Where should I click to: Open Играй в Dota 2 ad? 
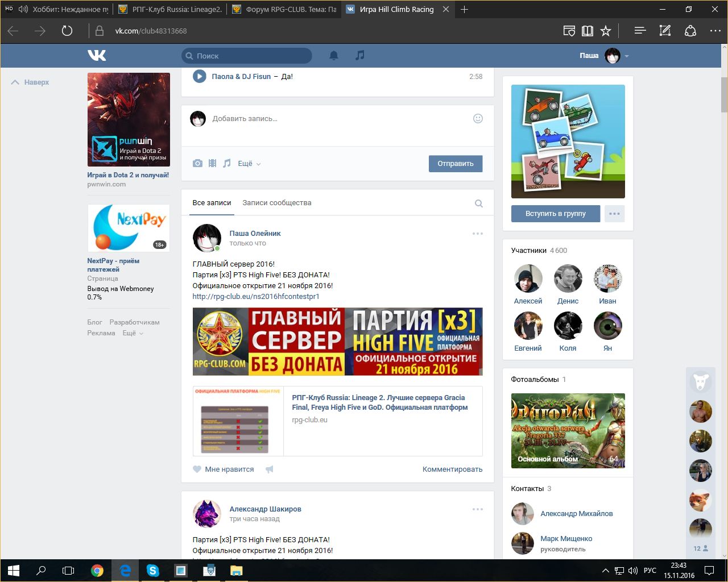[x=128, y=175]
